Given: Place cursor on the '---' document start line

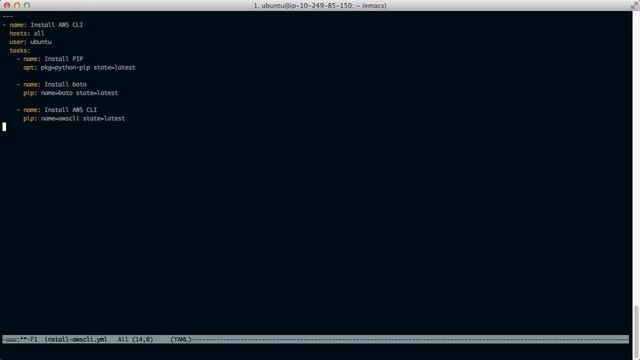Looking at the screenshot, I should (x=8, y=16).
